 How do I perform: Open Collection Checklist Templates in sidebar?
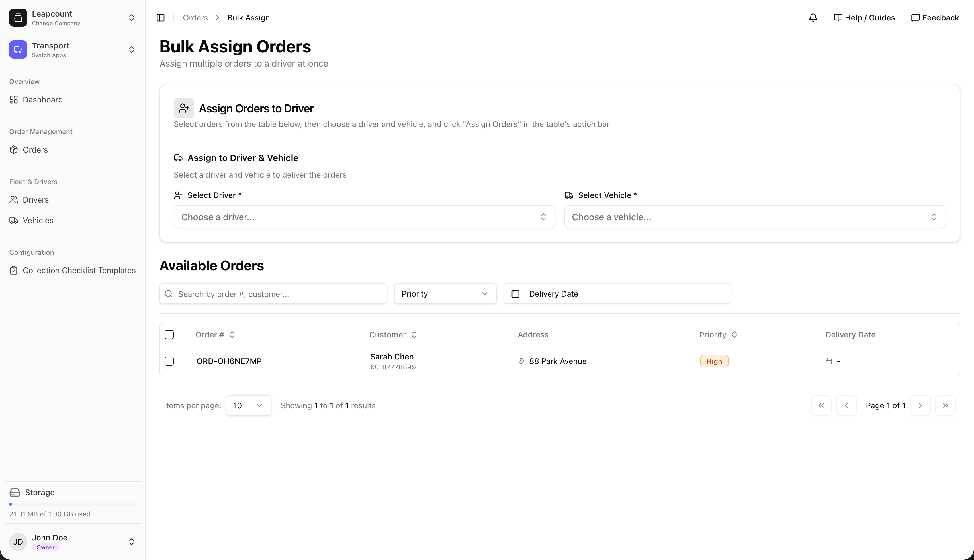[72, 270]
